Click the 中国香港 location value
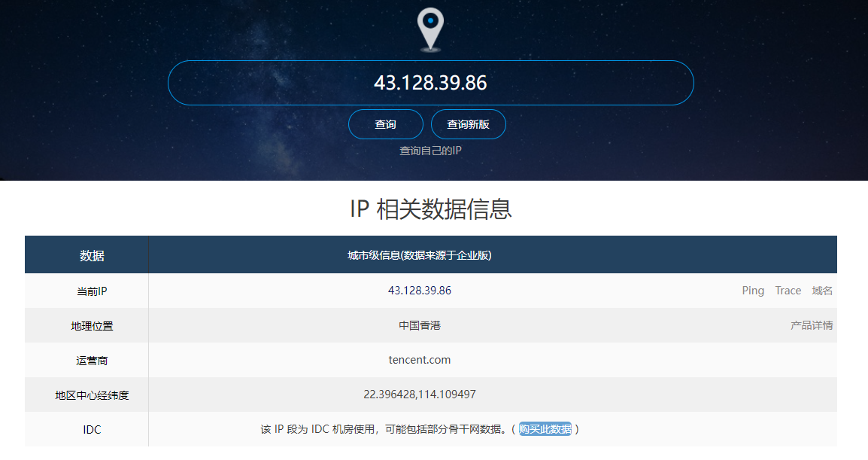 420,325
